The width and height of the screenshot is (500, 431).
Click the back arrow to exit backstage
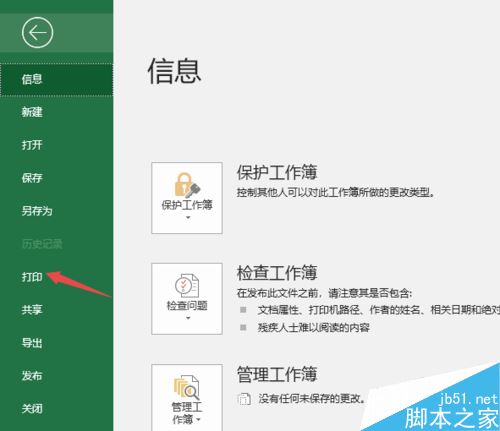pos(37,33)
